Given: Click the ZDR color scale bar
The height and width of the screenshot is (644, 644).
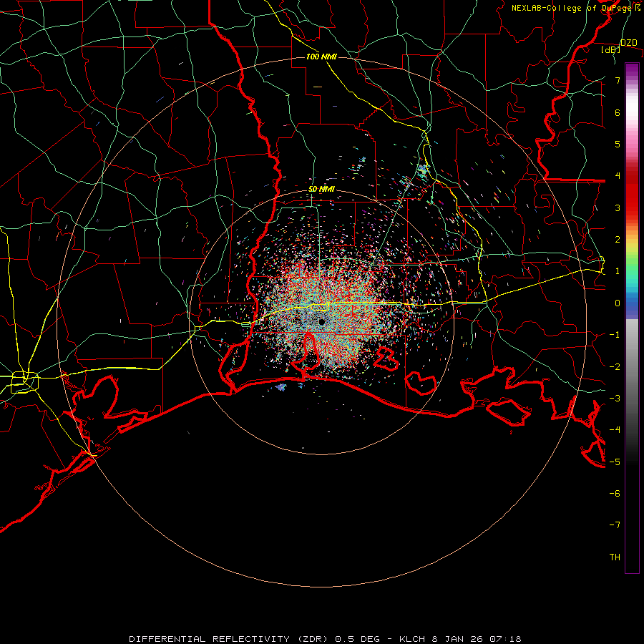Looking at the screenshot, I should [x=632, y=318].
